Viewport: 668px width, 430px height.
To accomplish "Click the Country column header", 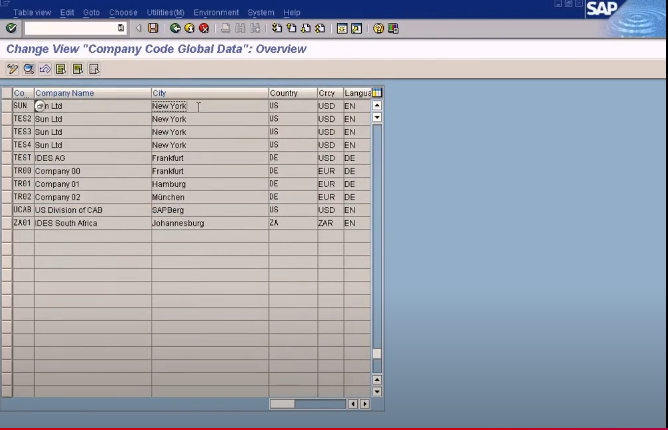I will [x=293, y=93].
